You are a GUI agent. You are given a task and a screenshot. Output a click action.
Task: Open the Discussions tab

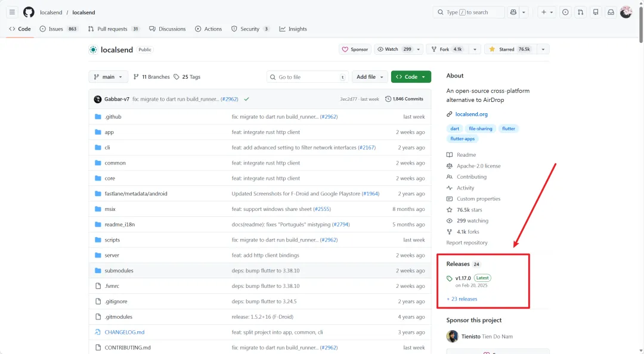[x=167, y=29]
